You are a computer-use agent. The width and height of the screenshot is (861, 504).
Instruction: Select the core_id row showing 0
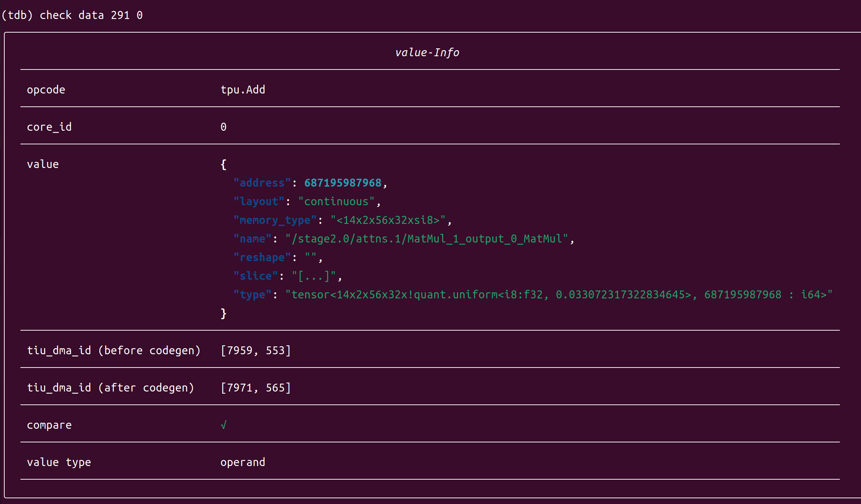pyautogui.click(x=49, y=126)
